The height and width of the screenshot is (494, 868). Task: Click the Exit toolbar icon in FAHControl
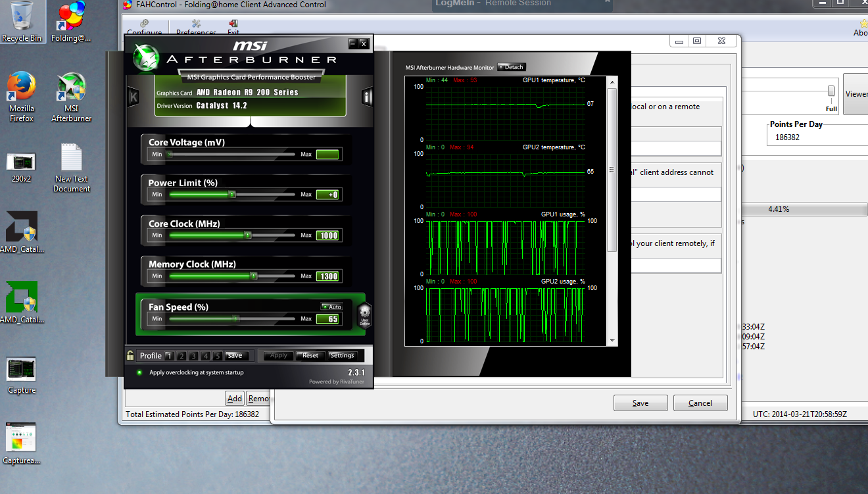(x=233, y=28)
